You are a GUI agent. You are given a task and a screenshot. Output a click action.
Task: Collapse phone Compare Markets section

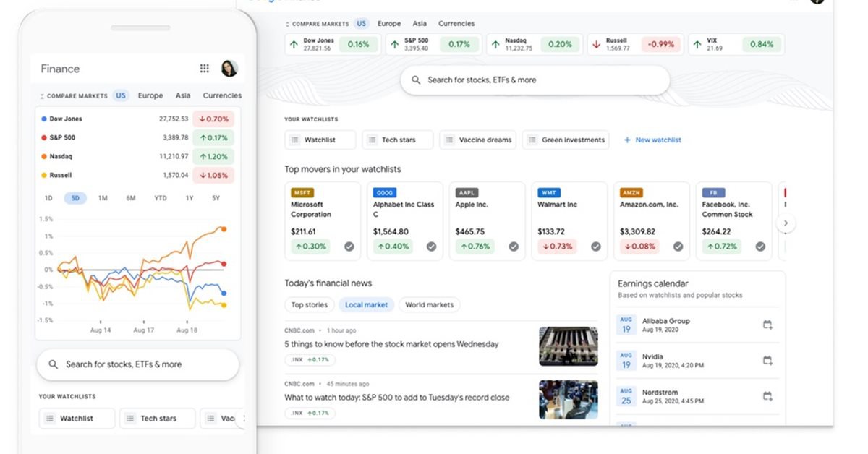tap(41, 95)
